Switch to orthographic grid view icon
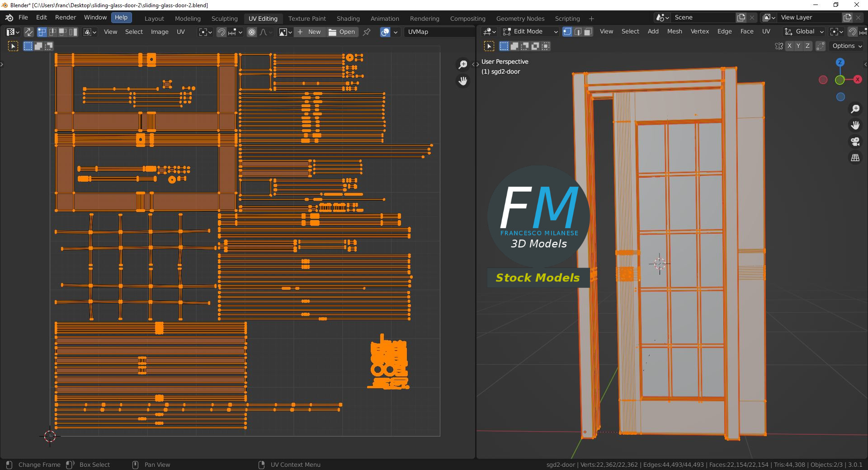This screenshot has height=470, width=868. 855,158
